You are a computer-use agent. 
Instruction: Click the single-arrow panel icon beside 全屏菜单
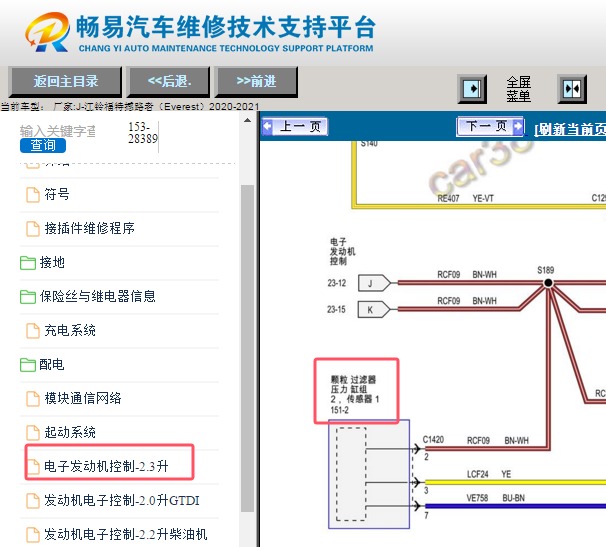point(472,89)
